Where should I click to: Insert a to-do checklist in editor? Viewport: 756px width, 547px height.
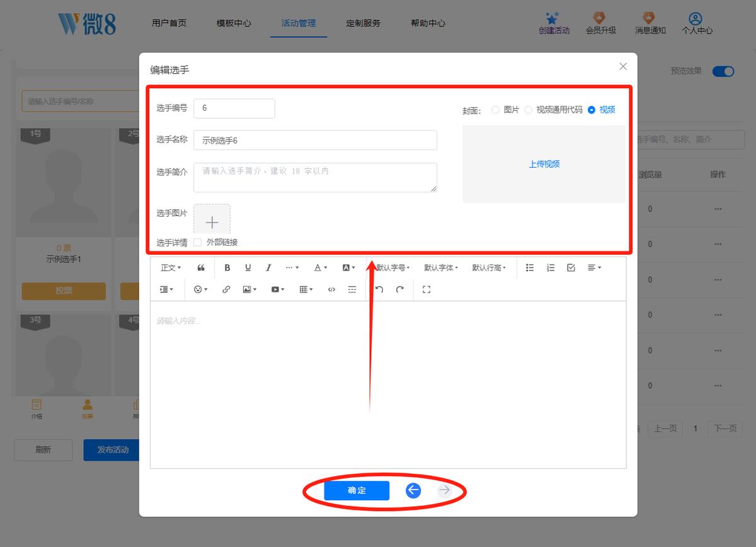(571, 268)
